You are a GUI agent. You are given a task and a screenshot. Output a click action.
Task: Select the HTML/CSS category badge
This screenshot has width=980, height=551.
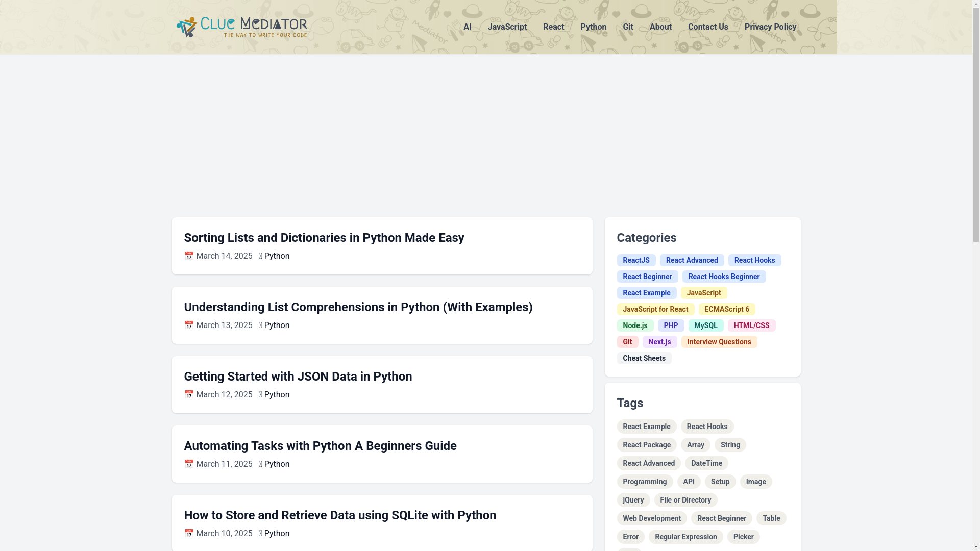pyautogui.click(x=751, y=325)
